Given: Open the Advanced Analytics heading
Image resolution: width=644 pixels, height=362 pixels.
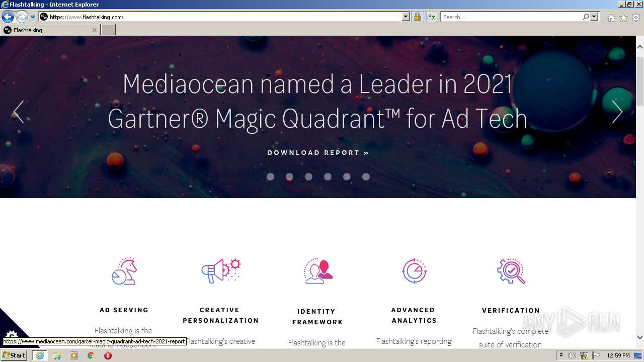Looking at the screenshot, I should [x=414, y=315].
